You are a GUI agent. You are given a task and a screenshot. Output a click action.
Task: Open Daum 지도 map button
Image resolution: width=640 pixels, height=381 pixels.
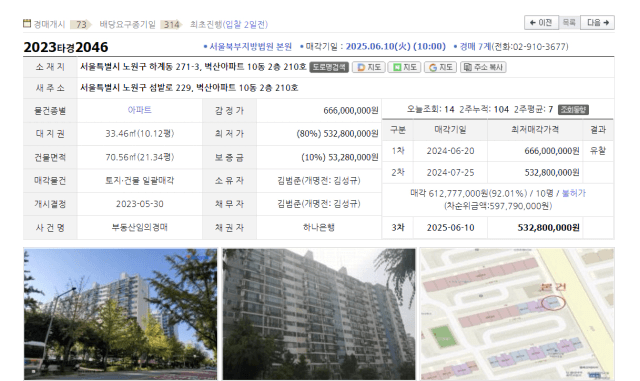tap(369, 67)
